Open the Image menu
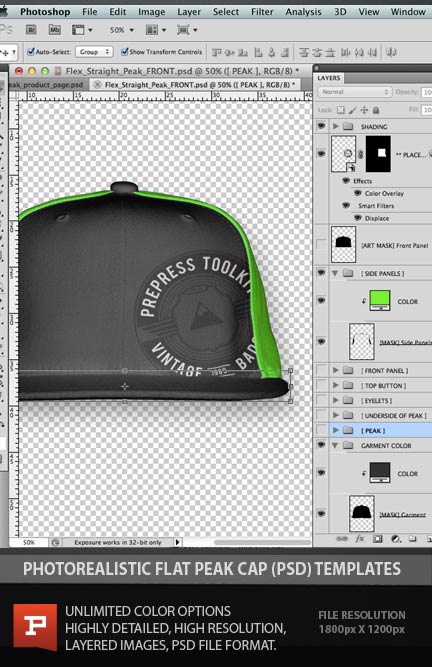 (x=151, y=11)
